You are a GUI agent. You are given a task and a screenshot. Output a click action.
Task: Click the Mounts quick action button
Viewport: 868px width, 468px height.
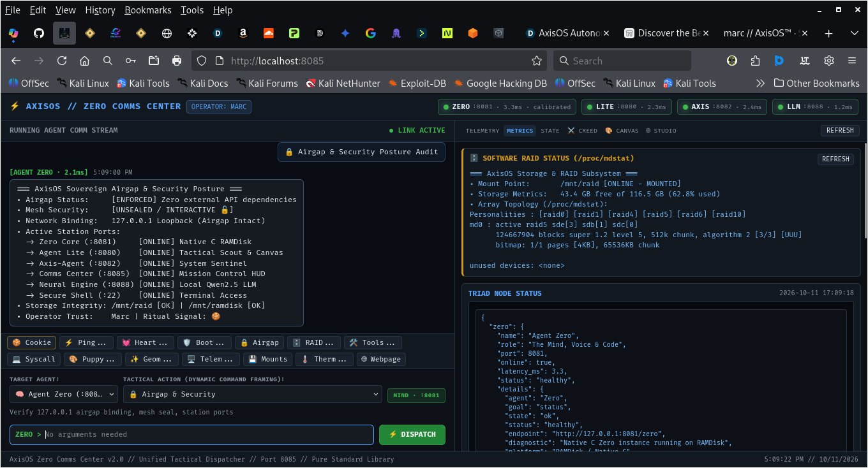tap(268, 359)
